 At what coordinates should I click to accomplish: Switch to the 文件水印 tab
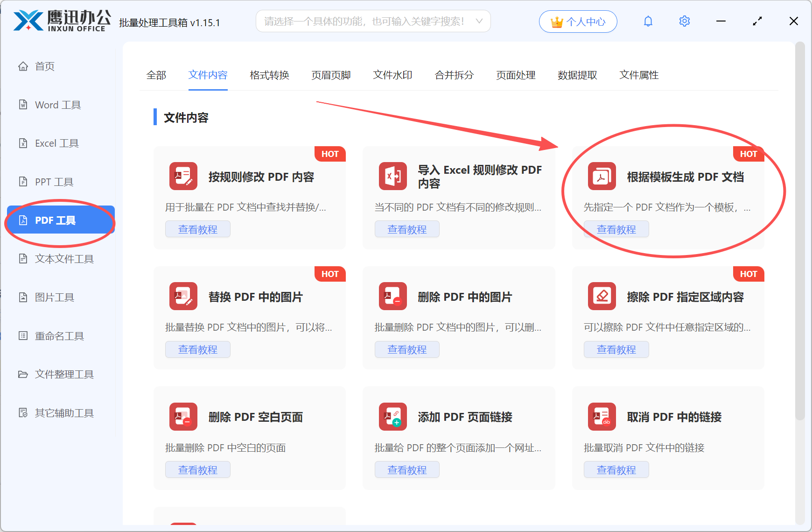[392, 75]
